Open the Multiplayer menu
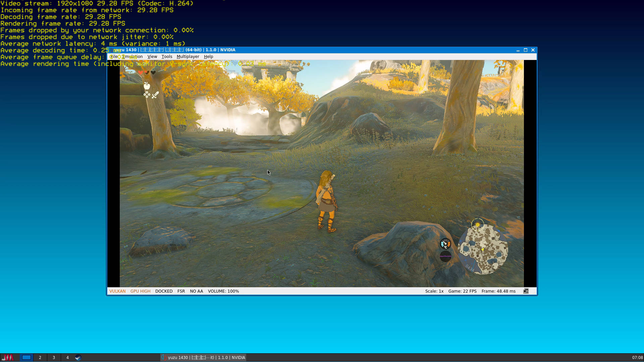644x362 pixels. (x=188, y=57)
